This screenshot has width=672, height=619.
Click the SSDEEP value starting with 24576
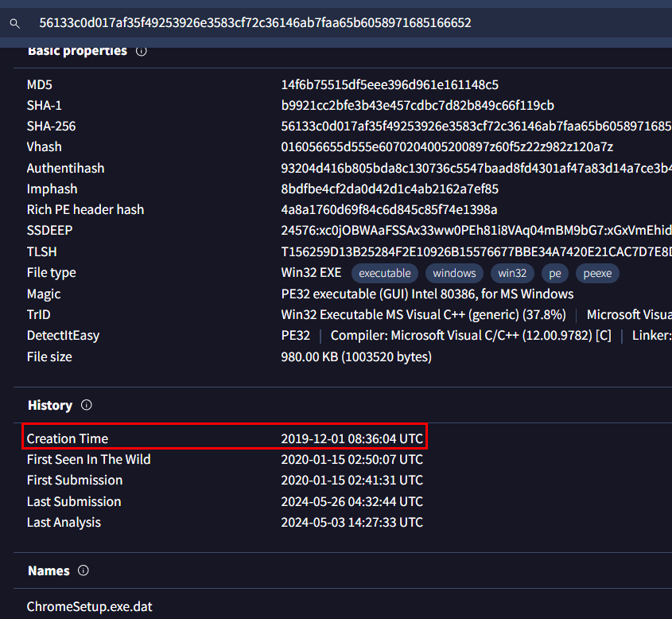(476, 231)
